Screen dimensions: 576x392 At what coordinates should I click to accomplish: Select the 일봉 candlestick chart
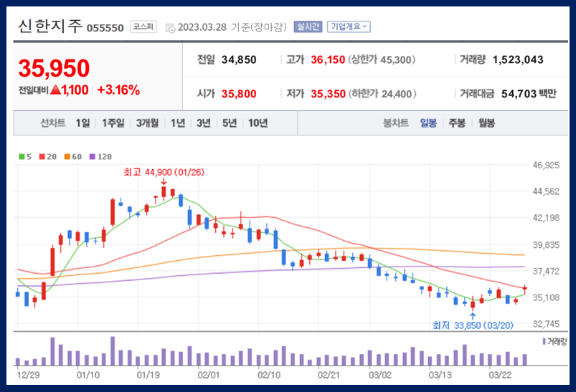click(x=428, y=123)
